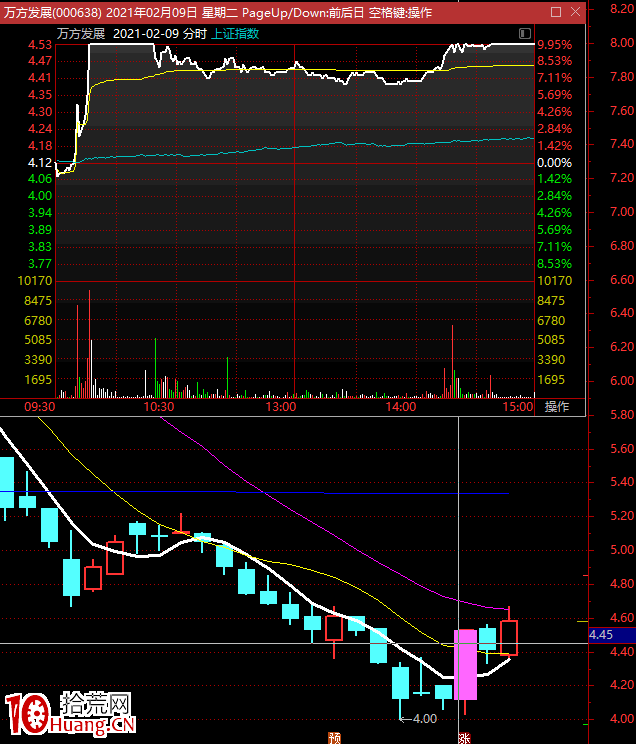
Task: Click the 4.53 limit-up price label
Action: tap(40, 45)
